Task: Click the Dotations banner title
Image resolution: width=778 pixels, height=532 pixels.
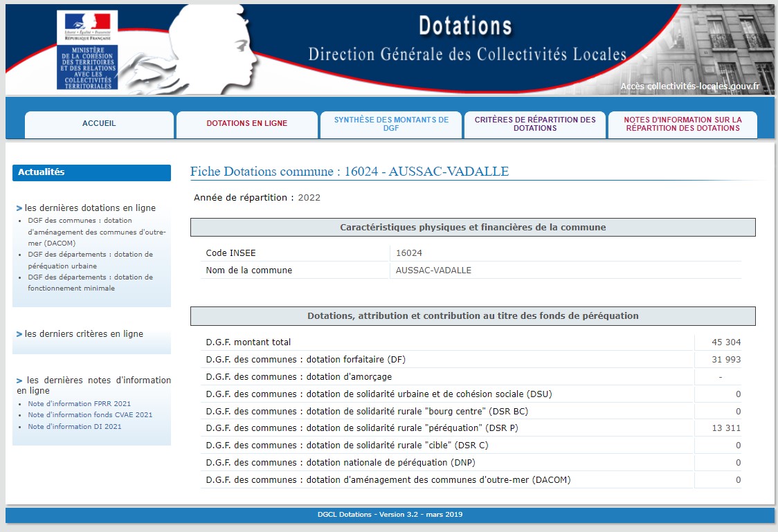Action: (465, 26)
